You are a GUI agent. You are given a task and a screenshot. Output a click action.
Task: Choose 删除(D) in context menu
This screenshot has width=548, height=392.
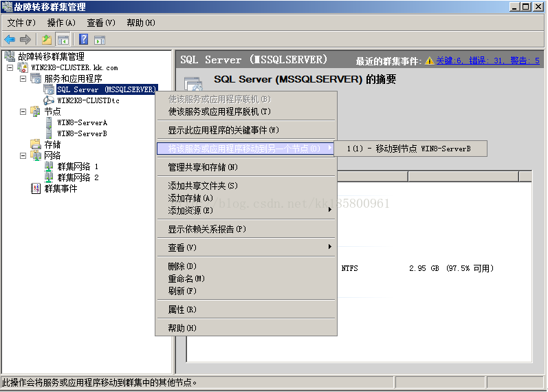point(246,266)
